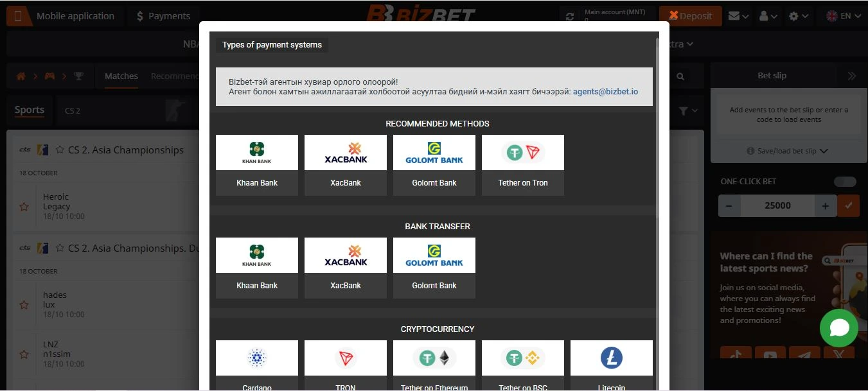Decrease one-click bet amount with minus
Screen dimensions: 868x391
pyautogui.click(x=729, y=205)
